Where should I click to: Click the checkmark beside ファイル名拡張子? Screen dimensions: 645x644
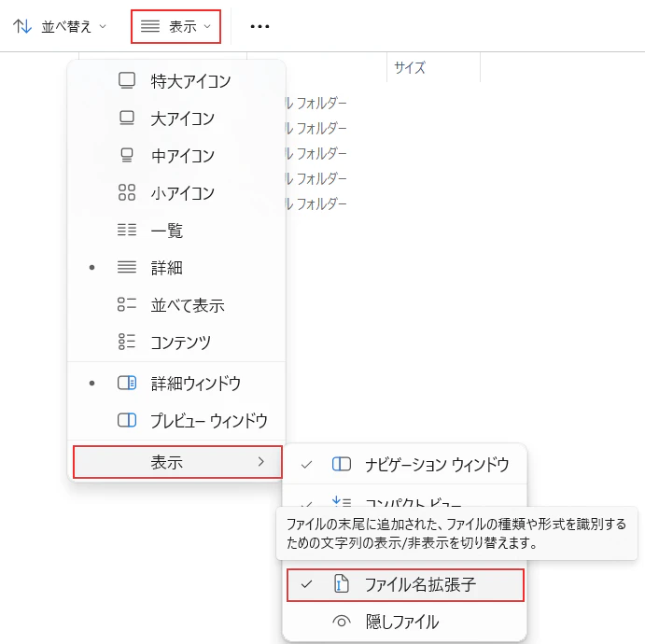click(x=306, y=584)
